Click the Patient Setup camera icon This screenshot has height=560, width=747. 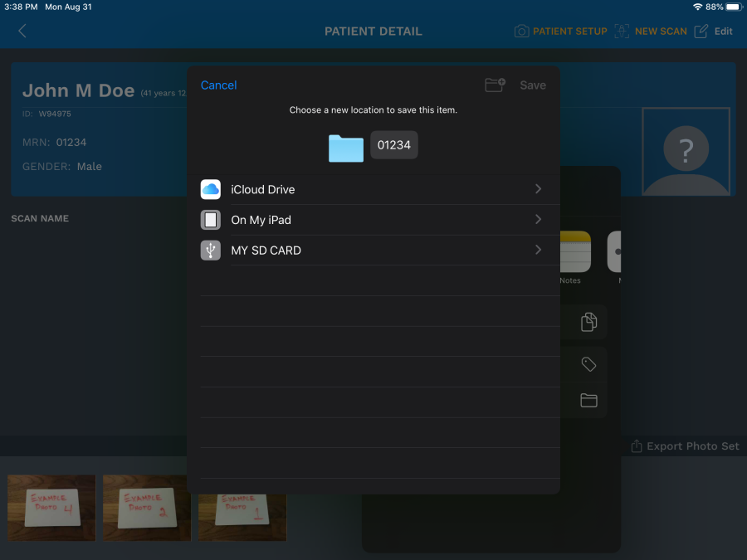[x=521, y=32]
